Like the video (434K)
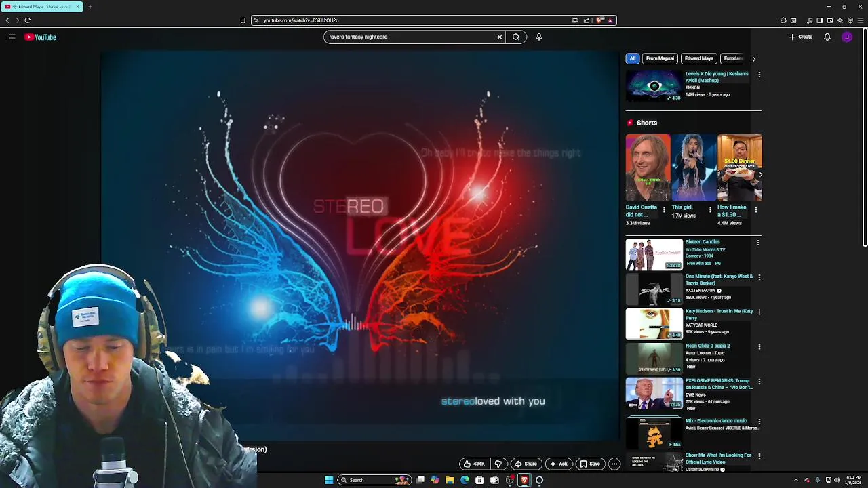 474,464
